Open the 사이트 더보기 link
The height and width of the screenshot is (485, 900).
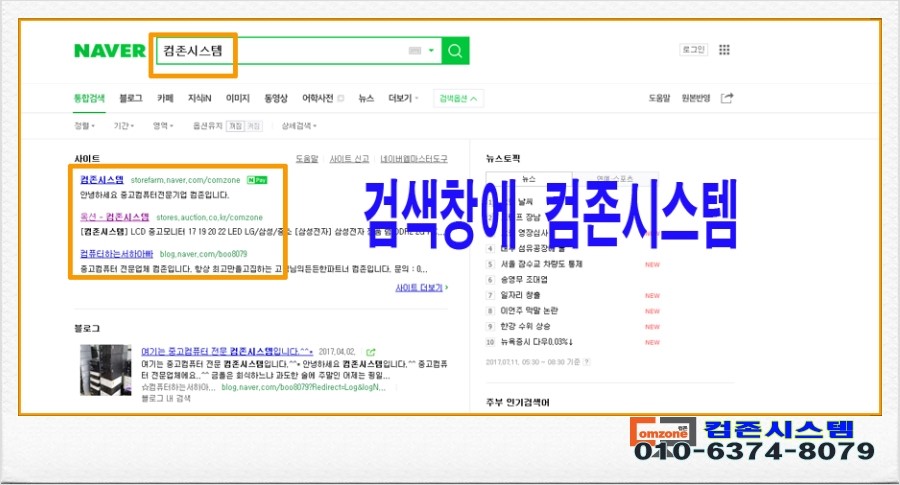(x=421, y=287)
